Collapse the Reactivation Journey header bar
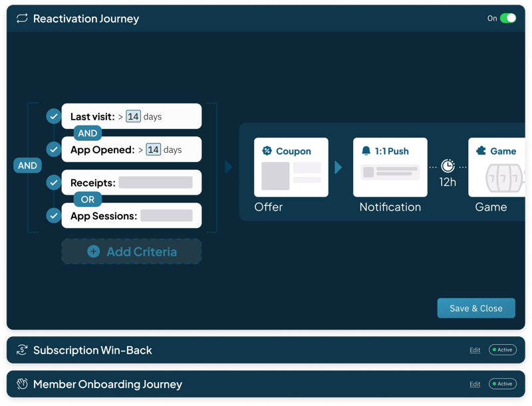Image resolution: width=532 pixels, height=406 pixels. [266, 19]
